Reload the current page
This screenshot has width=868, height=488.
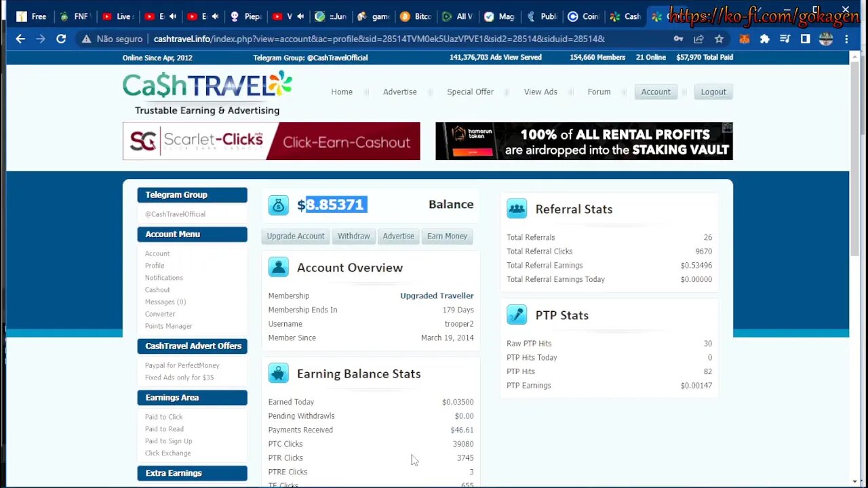point(61,39)
